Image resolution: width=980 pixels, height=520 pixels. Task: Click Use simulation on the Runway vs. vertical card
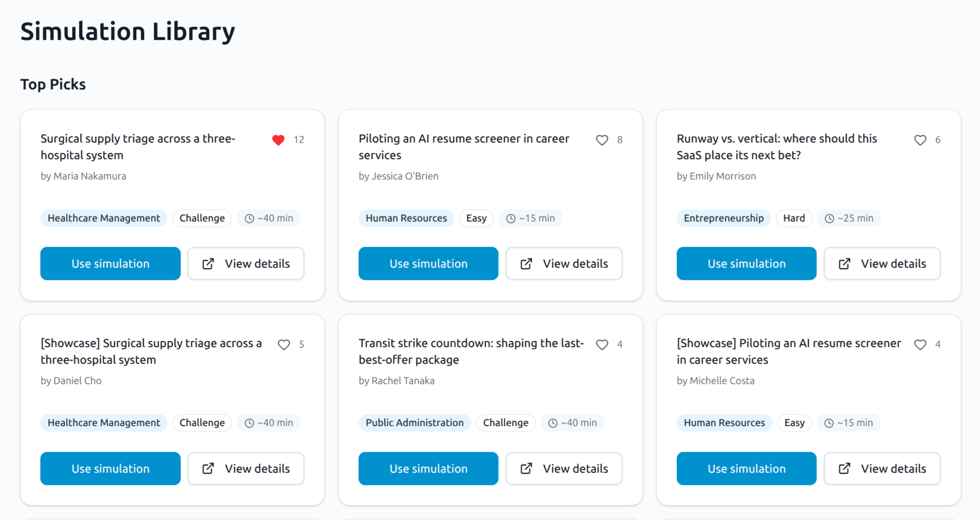(x=746, y=263)
